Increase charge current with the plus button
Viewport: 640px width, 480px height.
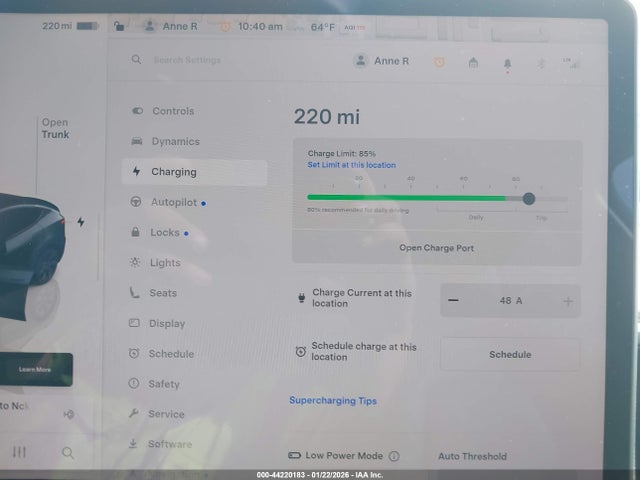(x=568, y=301)
